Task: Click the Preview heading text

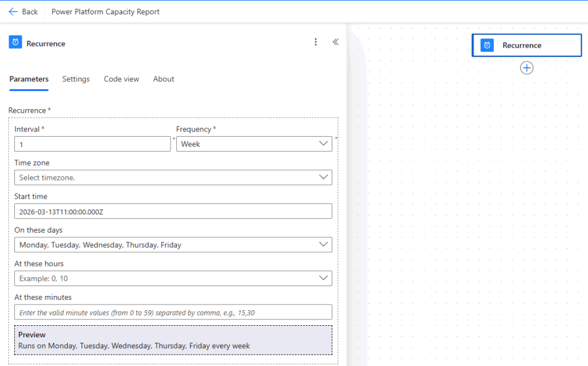Action: 32,334
